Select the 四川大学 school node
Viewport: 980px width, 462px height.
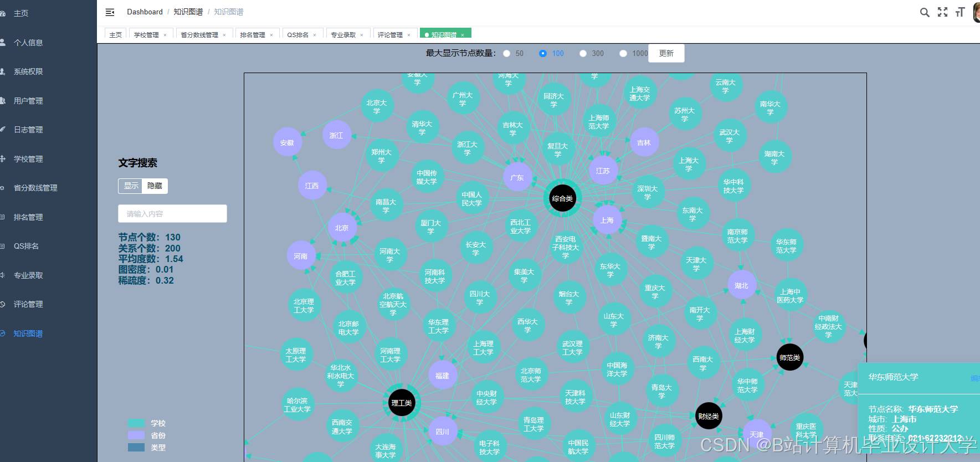tap(480, 298)
